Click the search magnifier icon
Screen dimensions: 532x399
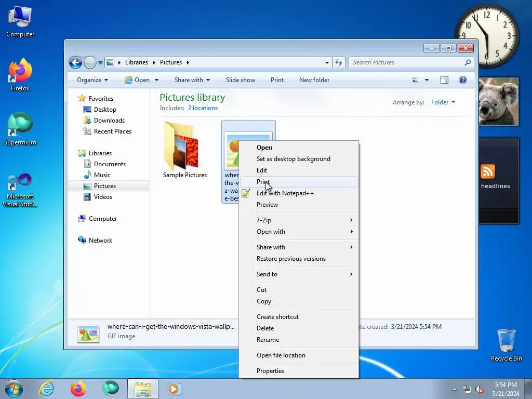coord(468,62)
